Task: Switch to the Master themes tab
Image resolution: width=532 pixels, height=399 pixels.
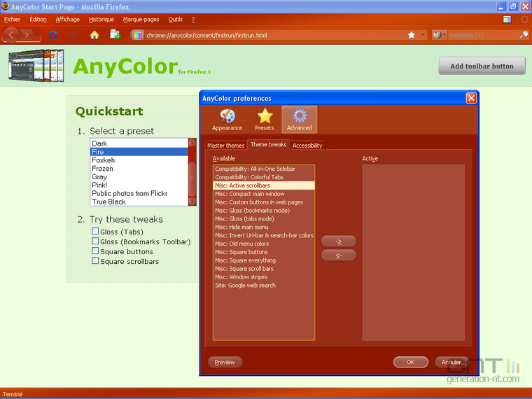Action: pyautogui.click(x=225, y=145)
